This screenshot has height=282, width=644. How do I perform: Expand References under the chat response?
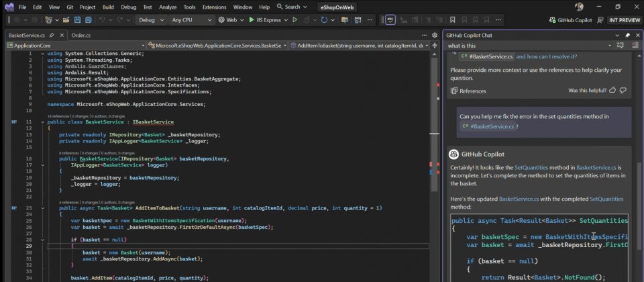tap(468, 91)
